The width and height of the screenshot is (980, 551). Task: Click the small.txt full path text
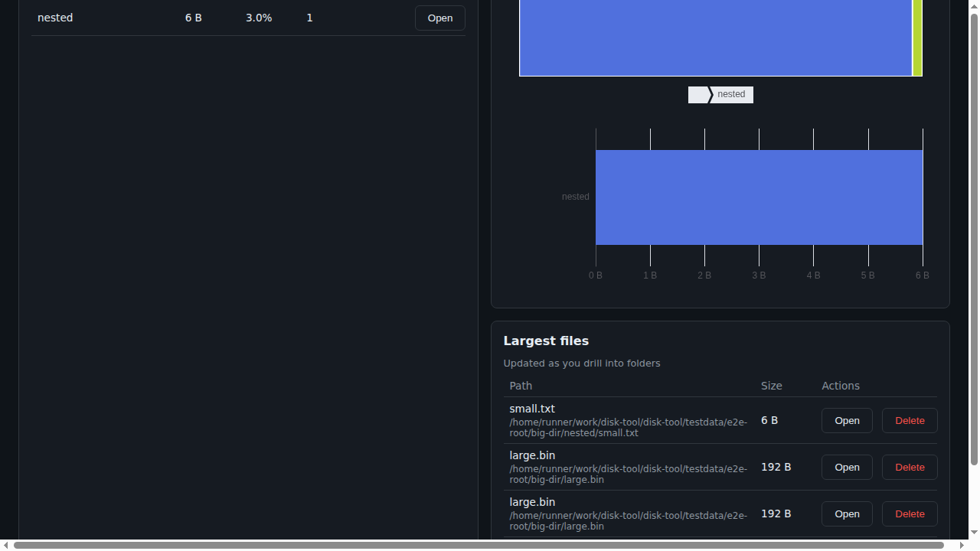pyautogui.click(x=628, y=428)
